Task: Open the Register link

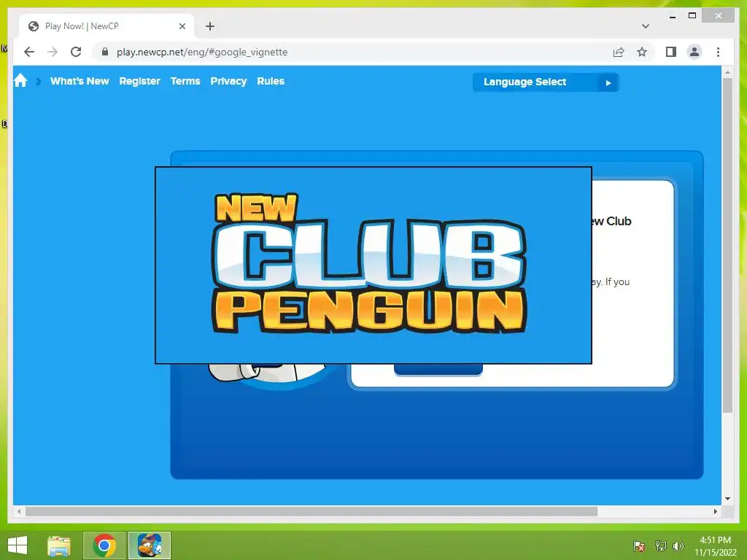Action: click(139, 81)
